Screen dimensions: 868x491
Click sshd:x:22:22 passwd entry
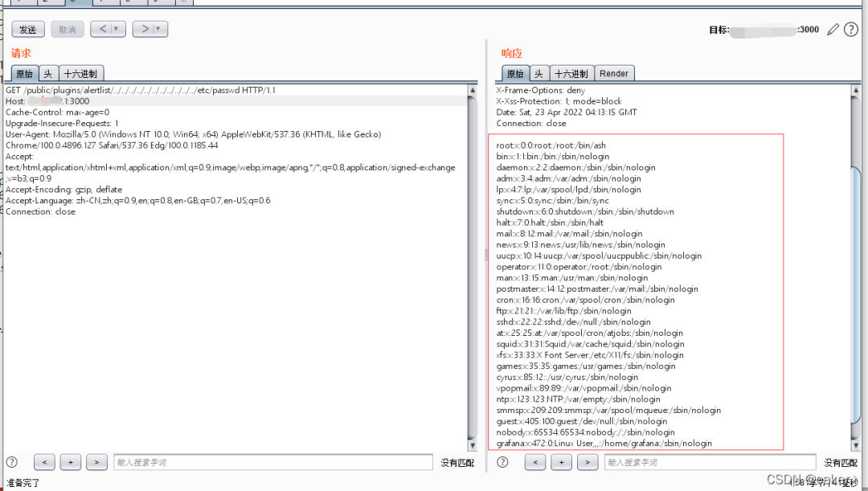pyautogui.click(x=574, y=322)
